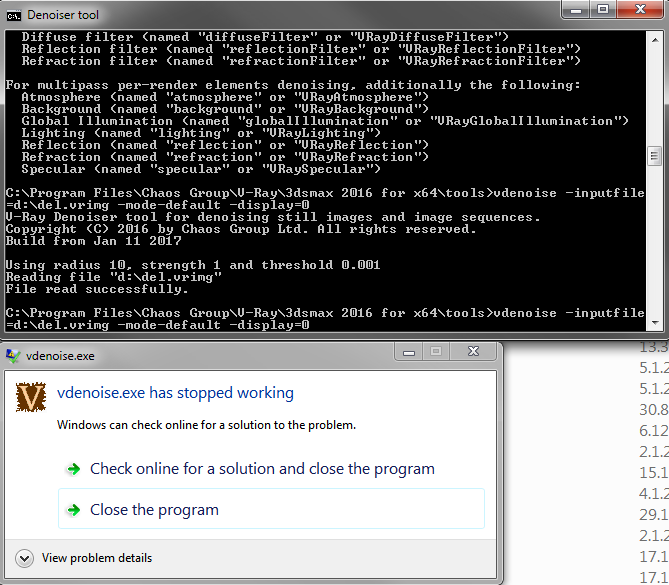Close the vdenoise.exe error dialog
The width and height of the screenshot is (669, 585).
coord(473,352)
